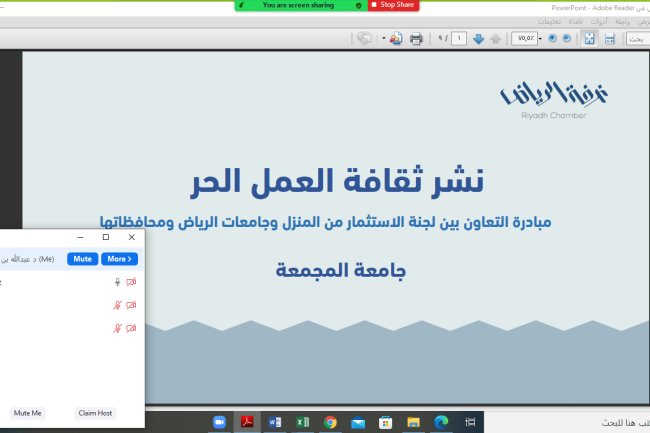
Task: Open the Mail app taskbar icon
Action: (x=358, y=422)
